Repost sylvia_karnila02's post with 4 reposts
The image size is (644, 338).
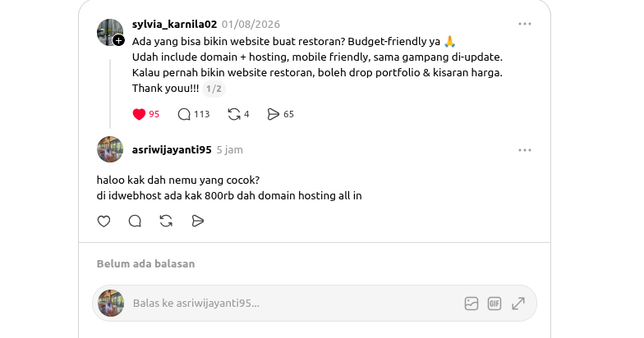(238, 114)
